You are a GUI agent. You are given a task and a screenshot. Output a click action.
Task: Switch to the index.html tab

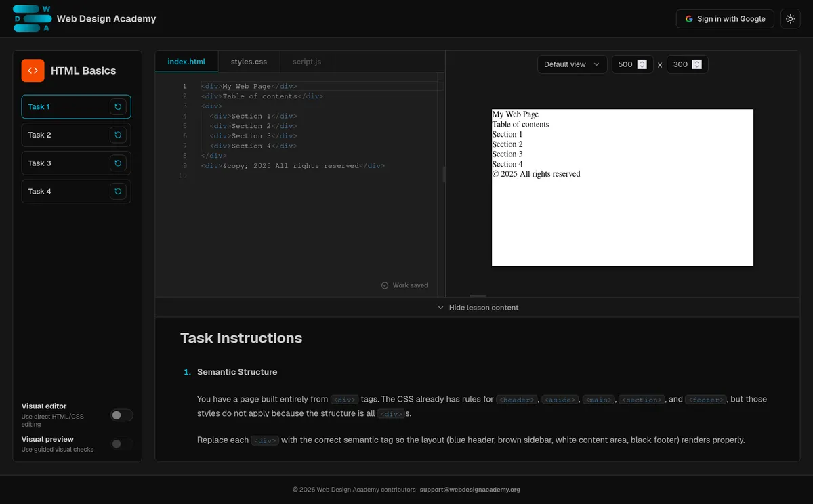point(186,62)
